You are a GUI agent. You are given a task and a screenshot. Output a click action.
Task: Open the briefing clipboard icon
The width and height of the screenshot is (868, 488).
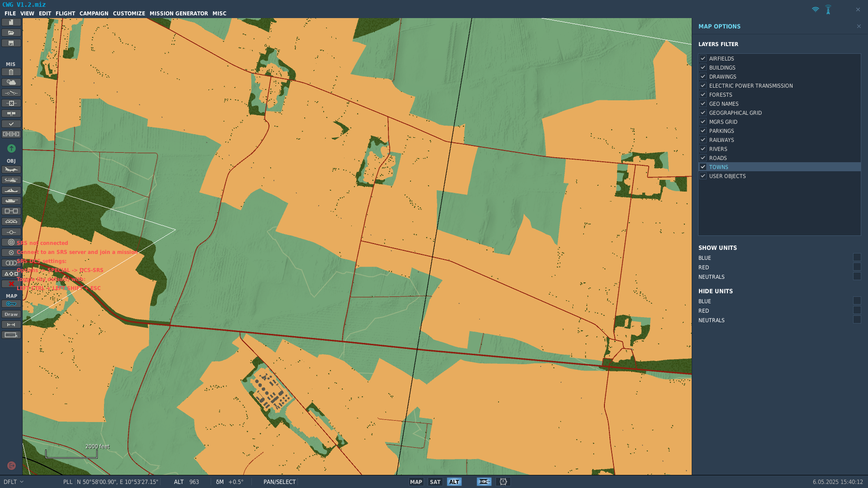(x=11, y=72)
